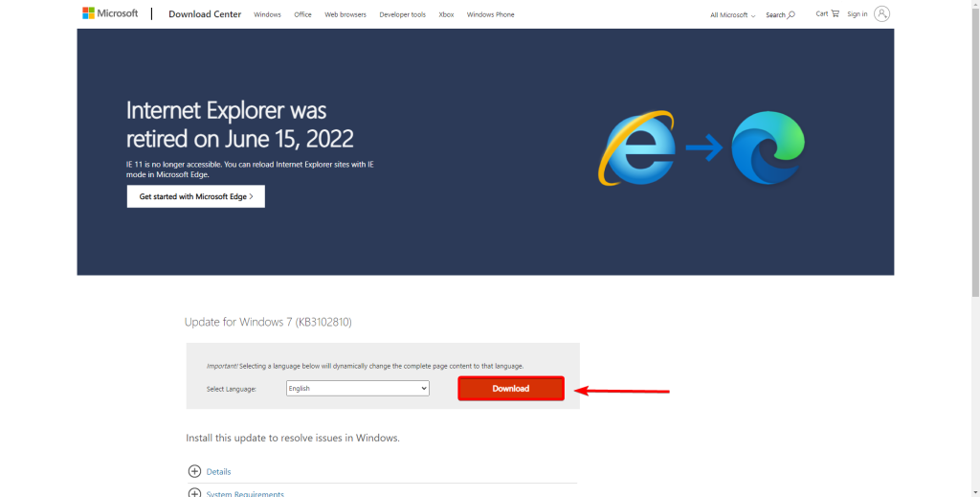980x497 pixels.
Task: Click Get started with Microsoft Edge button
Action: coord(195,196)
